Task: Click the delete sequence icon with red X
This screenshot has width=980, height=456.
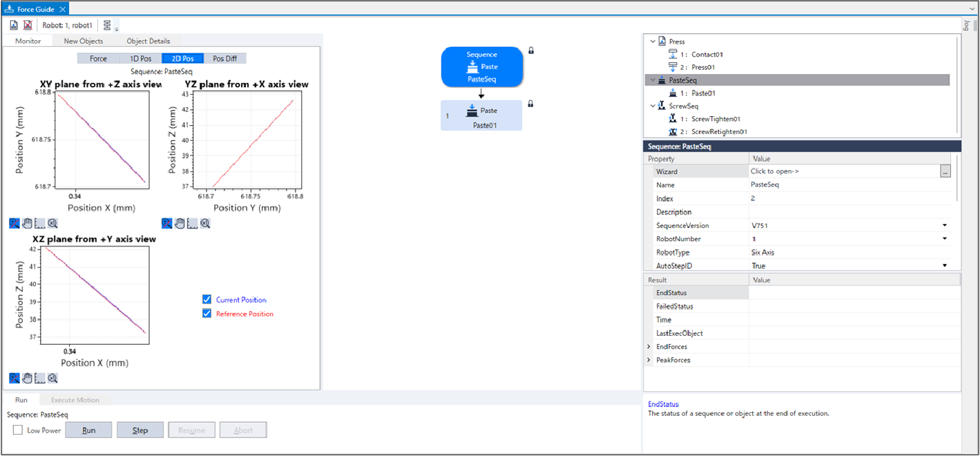Action: click(28, 26)
